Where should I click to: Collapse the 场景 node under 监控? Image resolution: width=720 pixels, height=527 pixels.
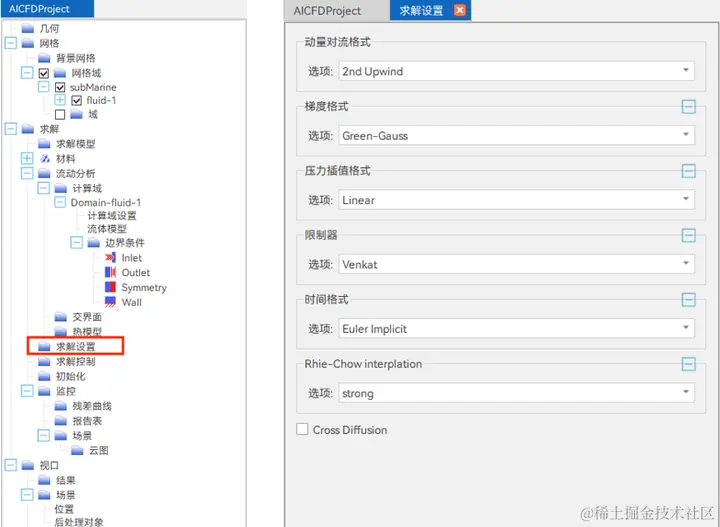[44, 435]
